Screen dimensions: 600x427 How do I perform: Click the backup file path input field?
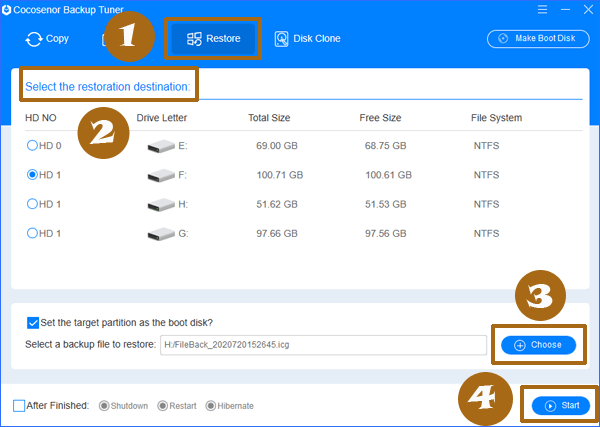tap(323, 345)
